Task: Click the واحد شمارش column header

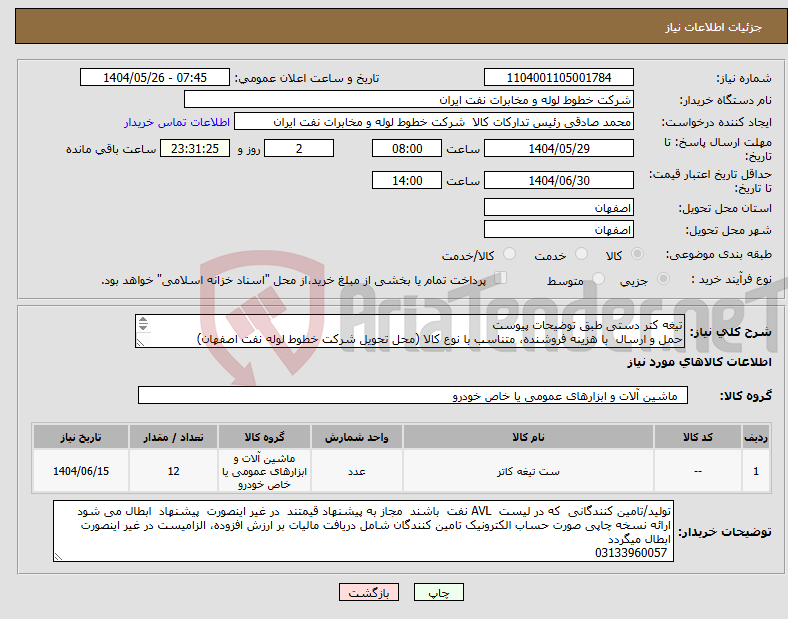Action: tap(357, 437)
